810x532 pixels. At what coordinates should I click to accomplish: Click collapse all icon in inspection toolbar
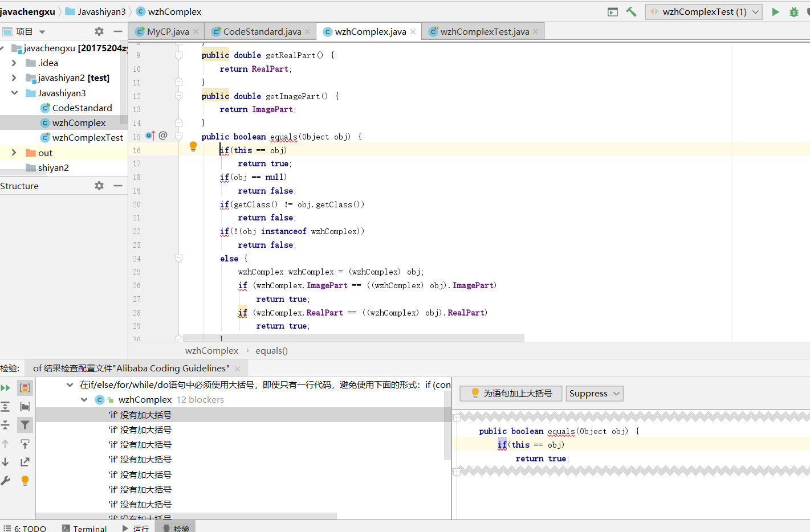coord(6,425)
